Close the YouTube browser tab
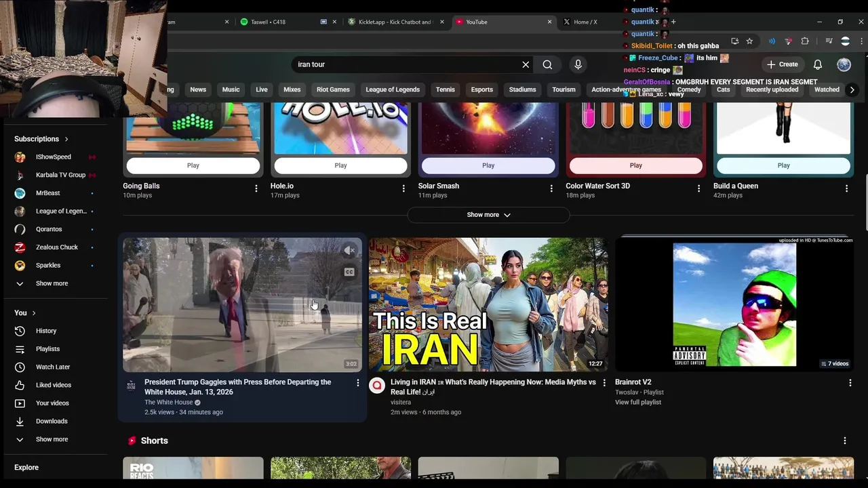 [549, 22]
